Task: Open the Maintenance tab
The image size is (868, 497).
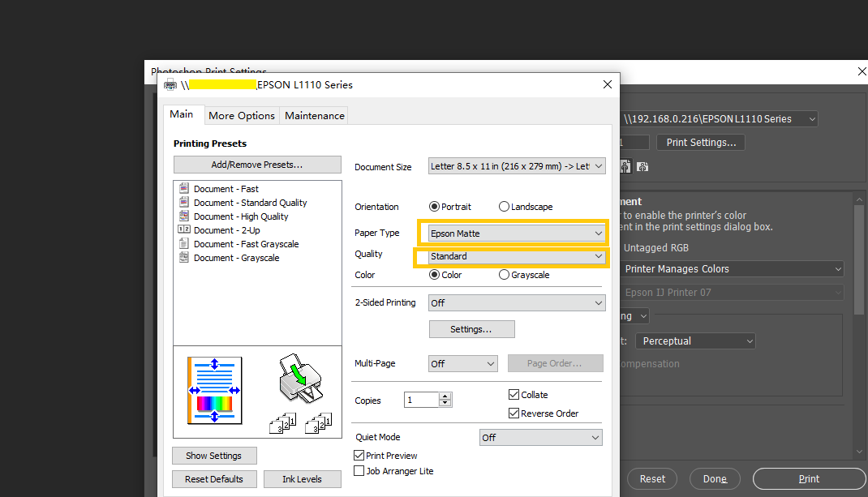Action: 315,116
